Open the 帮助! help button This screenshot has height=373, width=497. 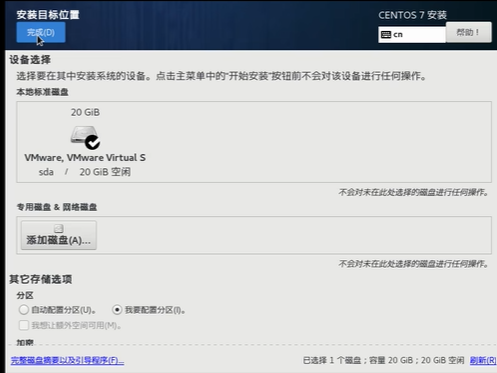[468, 32]
